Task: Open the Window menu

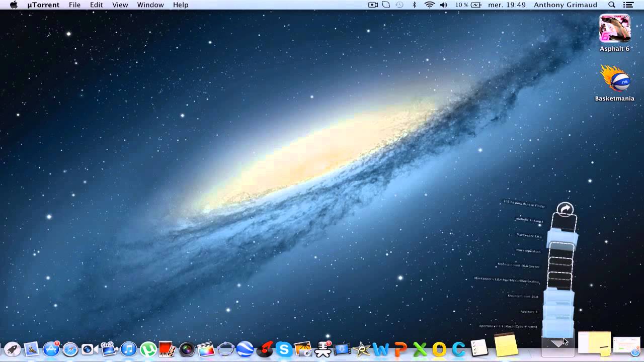Action: pyautogui.click(x=150, y=5)
